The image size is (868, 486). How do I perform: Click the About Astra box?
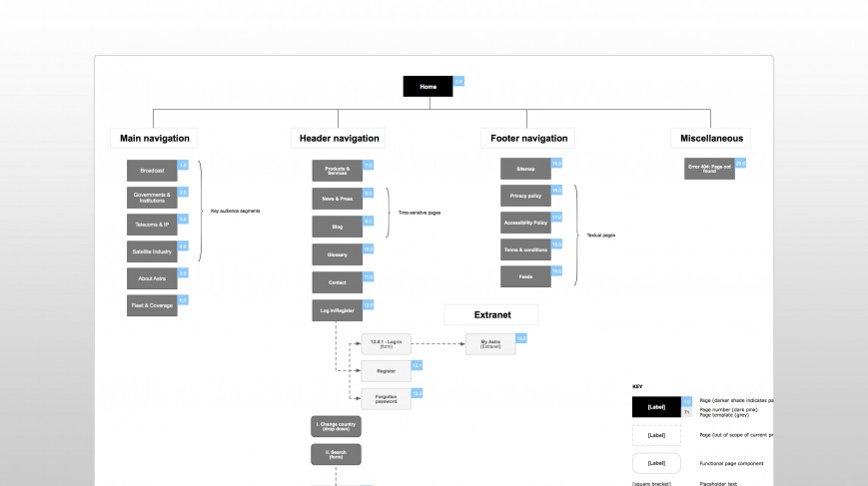[x=152, y=278]
